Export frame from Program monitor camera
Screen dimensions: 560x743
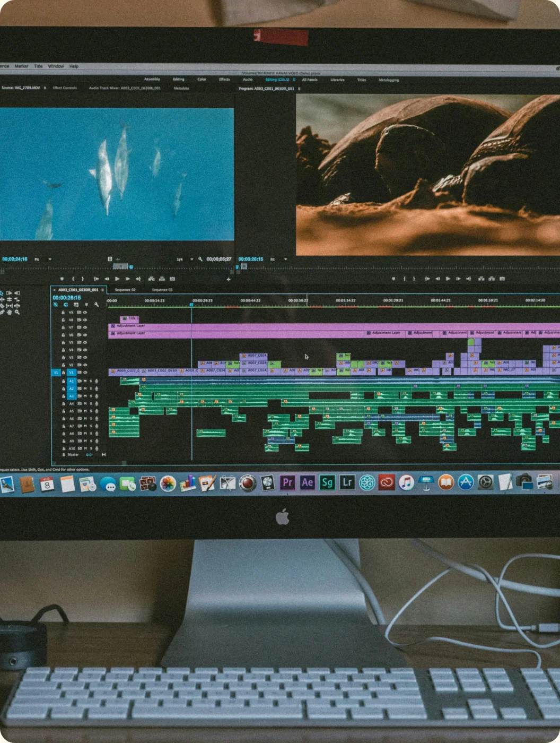pos(502,279)
